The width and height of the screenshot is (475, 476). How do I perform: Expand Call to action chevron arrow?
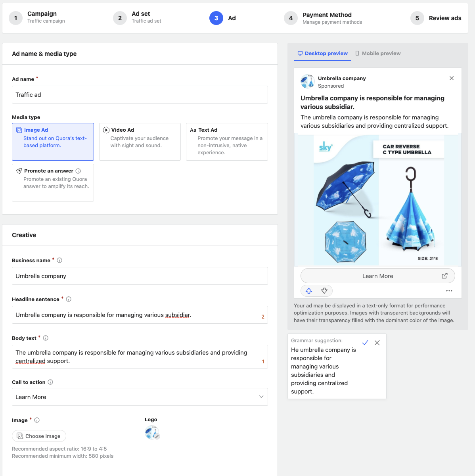[x=261, y=397]
